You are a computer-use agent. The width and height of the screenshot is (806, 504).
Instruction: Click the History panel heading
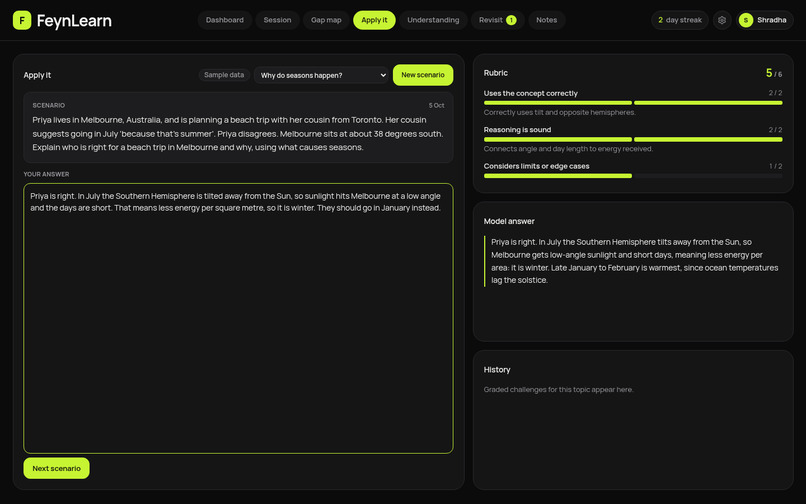pyautogui.click(x=497, y=370)
